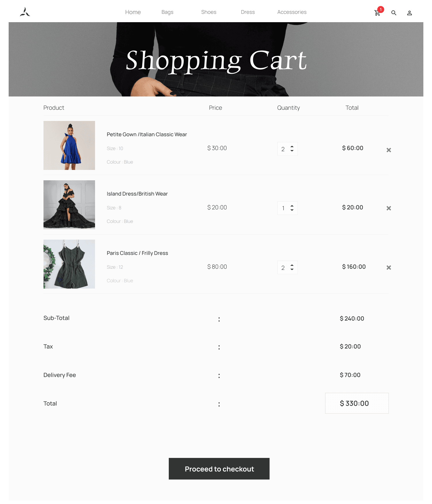Increase Petite Gown quantity with up arrow
Viewport: 432px width, 504px height.
pos(292,147)
